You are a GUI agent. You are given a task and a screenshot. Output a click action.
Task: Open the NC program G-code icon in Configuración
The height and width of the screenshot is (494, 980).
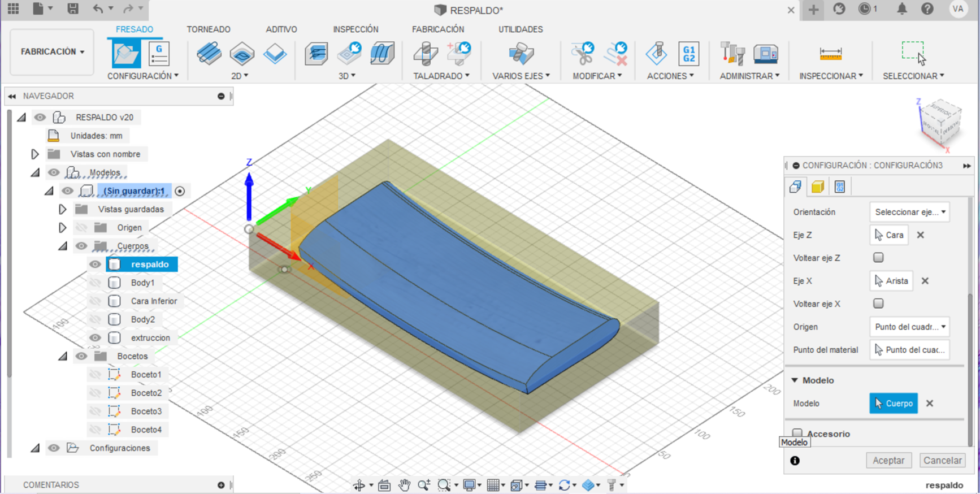pyautogui.click(x=159, y=54)
